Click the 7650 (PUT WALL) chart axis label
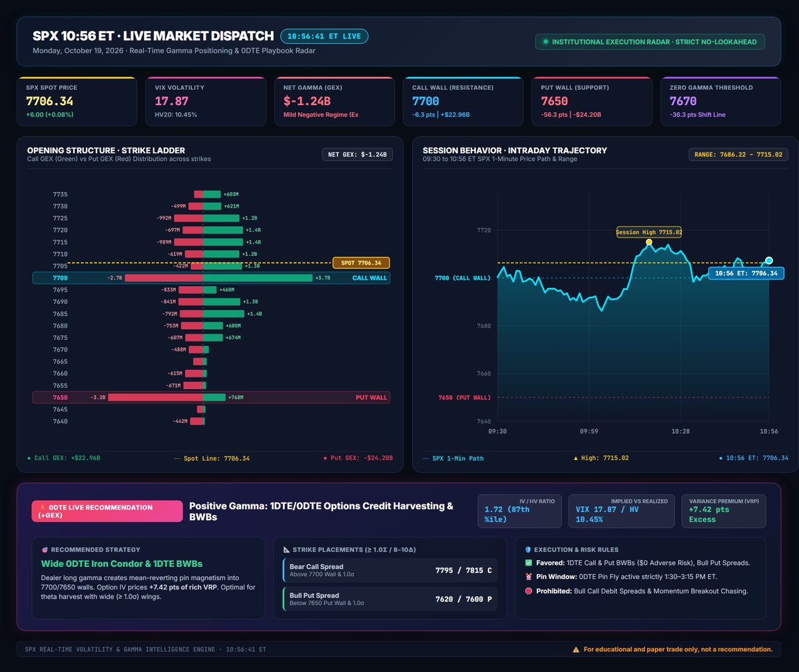 click(x=464, y=397)
